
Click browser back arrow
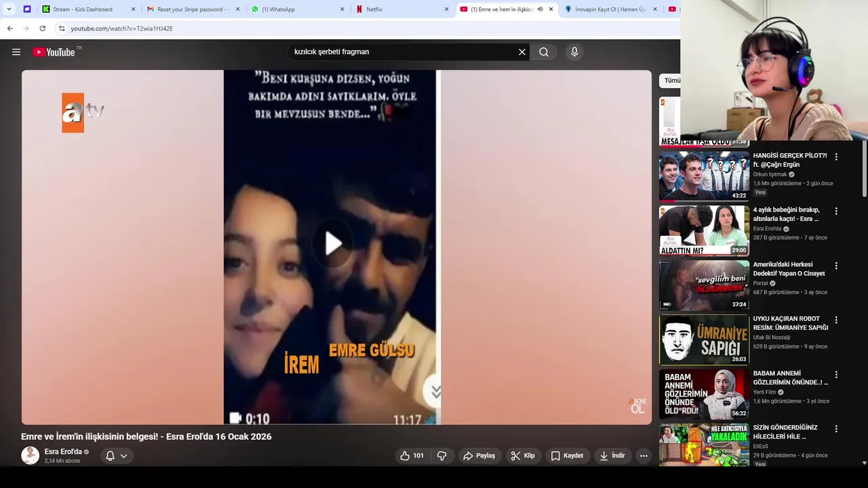coord(9,28)
